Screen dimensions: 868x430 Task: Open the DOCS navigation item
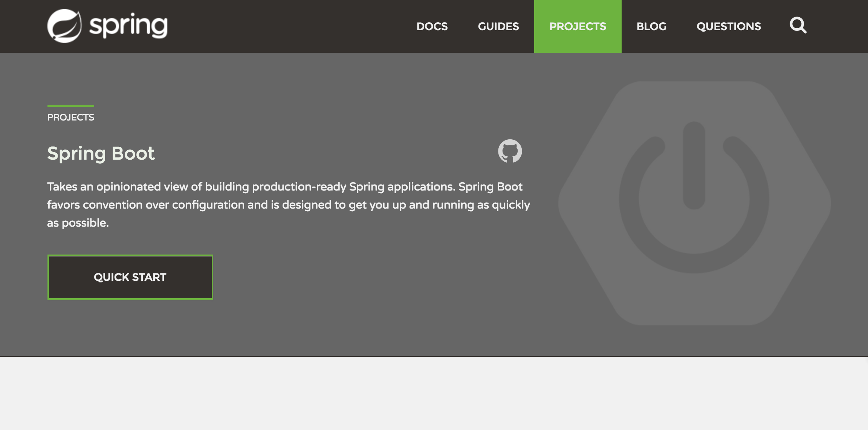[x=432, y=26]
